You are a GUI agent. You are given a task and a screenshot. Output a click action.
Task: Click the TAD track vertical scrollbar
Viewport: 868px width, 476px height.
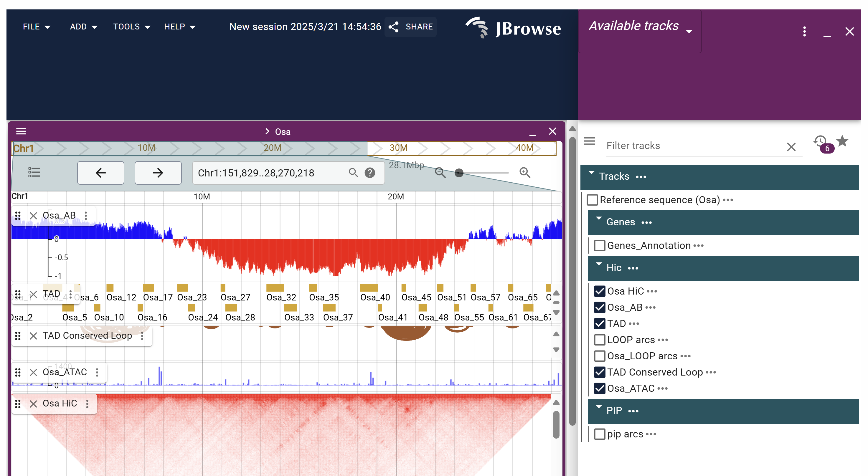[556, 303]
